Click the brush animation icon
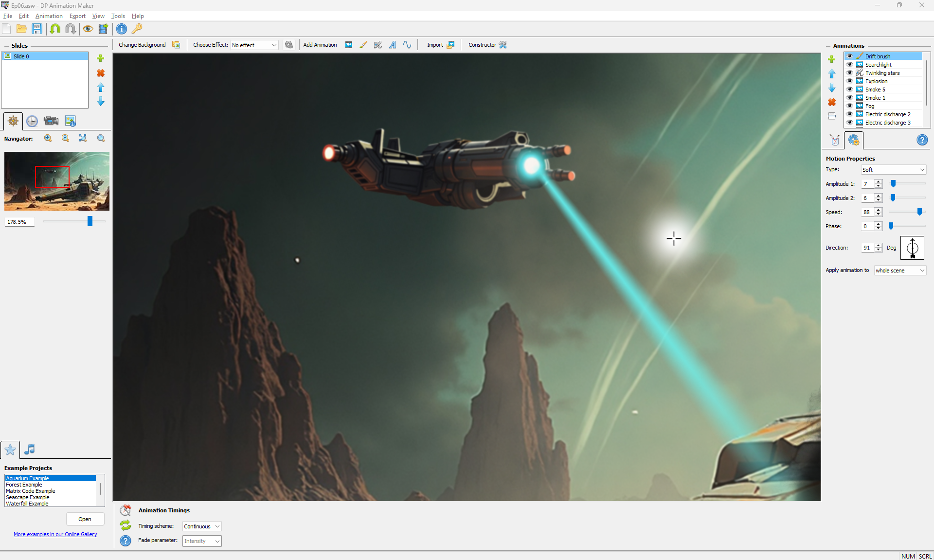 pyautogui.click(x=363, y=45)
